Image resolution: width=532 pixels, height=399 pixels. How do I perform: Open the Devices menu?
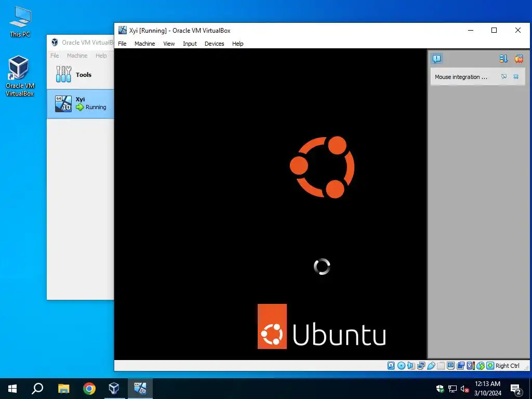click(x=214, y=44)
